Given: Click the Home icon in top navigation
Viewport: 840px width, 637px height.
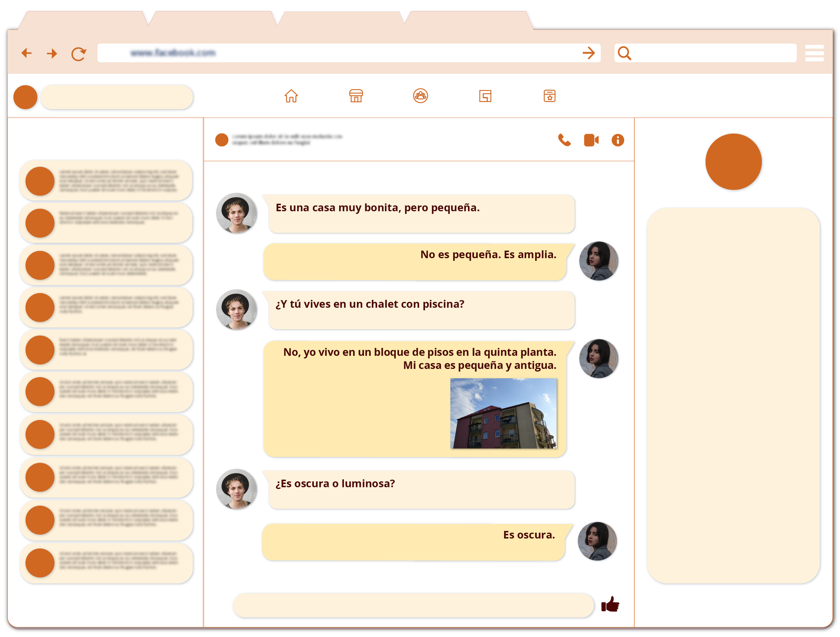Looking at the screenshot, I should pyautogui.click(x=291, y=96).
